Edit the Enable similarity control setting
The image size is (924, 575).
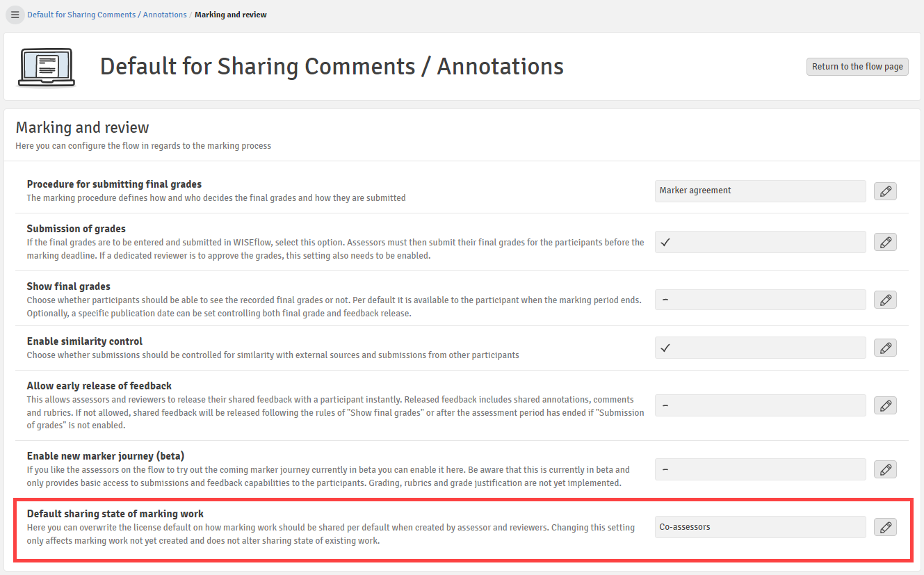coord(885,348)
